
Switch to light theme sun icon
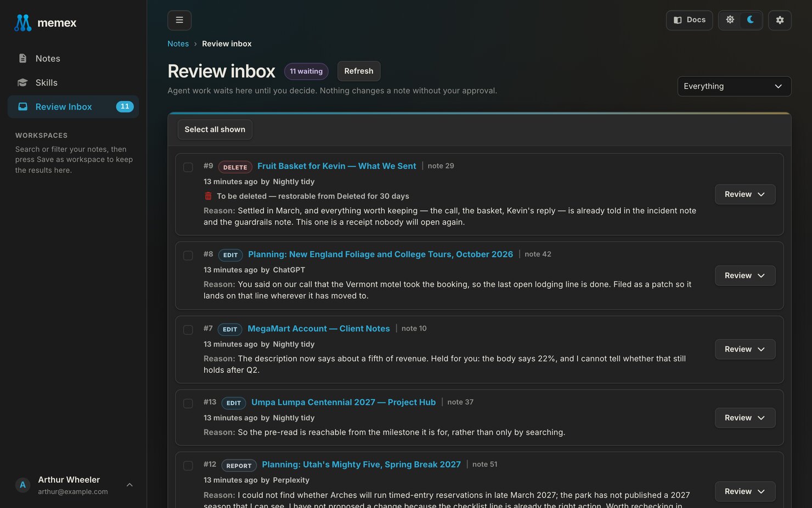(730, 20)
